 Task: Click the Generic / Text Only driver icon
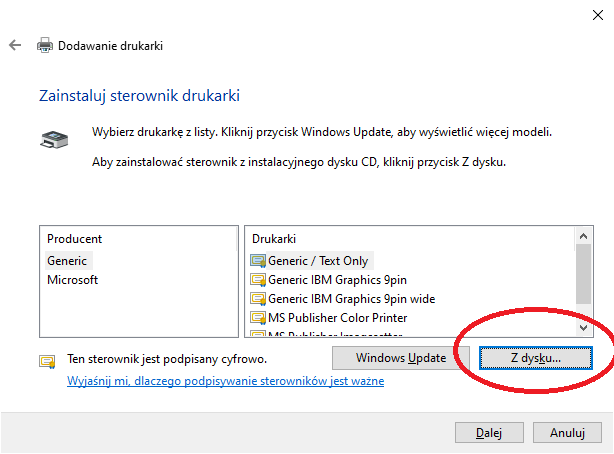(x=258, y=261)
